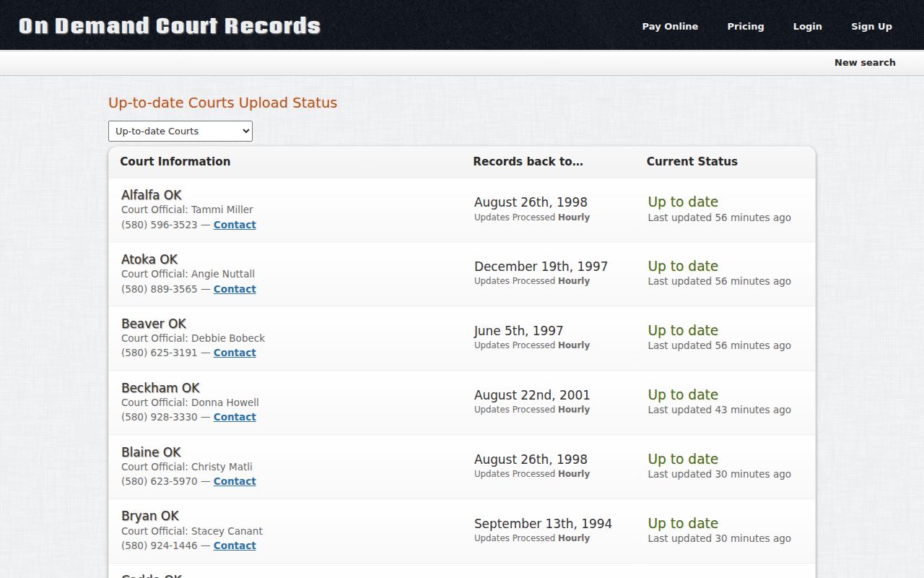Image resolution: width=924 pixels, height=578 pixels.
Task: Click Court Official: Donna Howell
Action: tap(190, 402)
